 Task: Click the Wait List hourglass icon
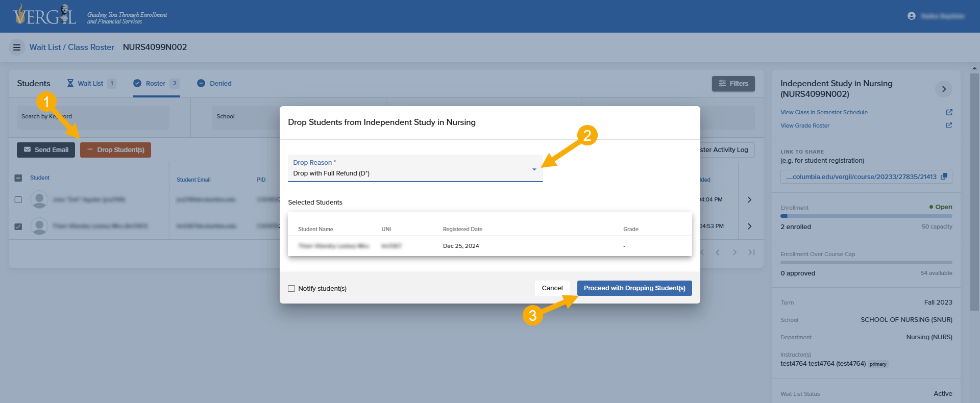pos(70,83)
